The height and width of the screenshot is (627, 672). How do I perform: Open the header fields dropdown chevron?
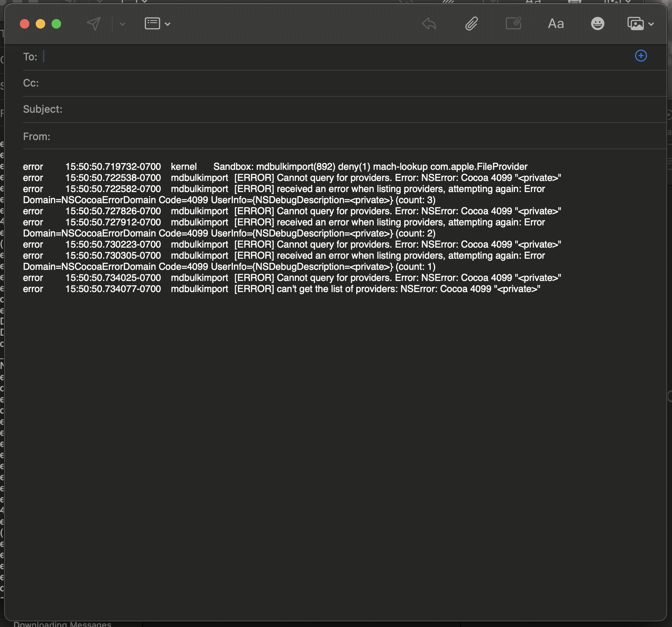pyautogui.click(x=167, y=24)
